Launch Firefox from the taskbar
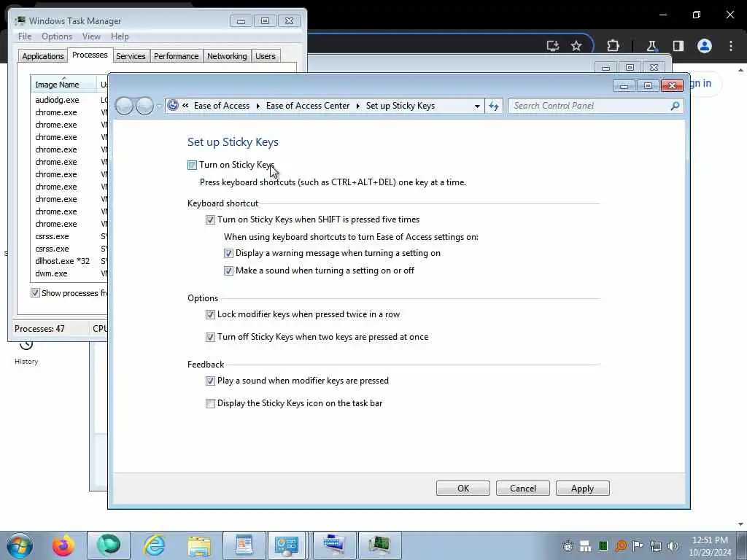This screenshot has width=747, height=560. (63, 545)
